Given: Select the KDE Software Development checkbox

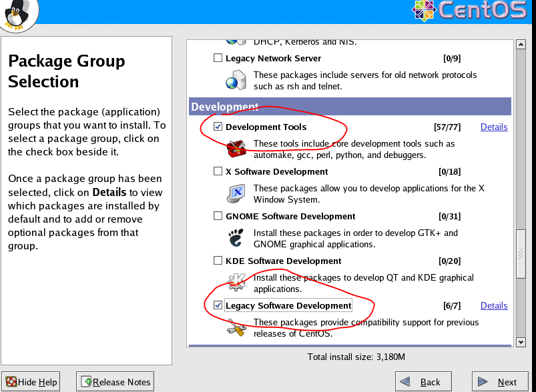Looking at the screenshot, I should (x=218, y=261).
